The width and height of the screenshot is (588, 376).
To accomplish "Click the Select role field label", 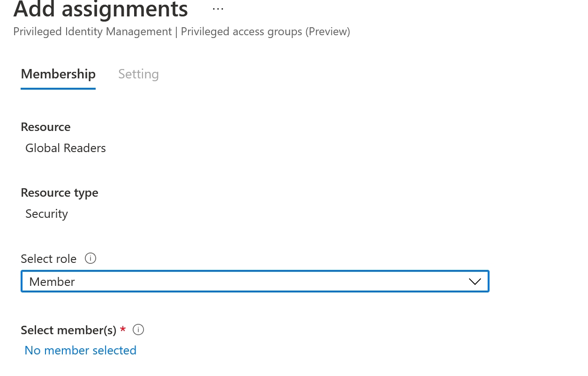I will coord(48,259).
